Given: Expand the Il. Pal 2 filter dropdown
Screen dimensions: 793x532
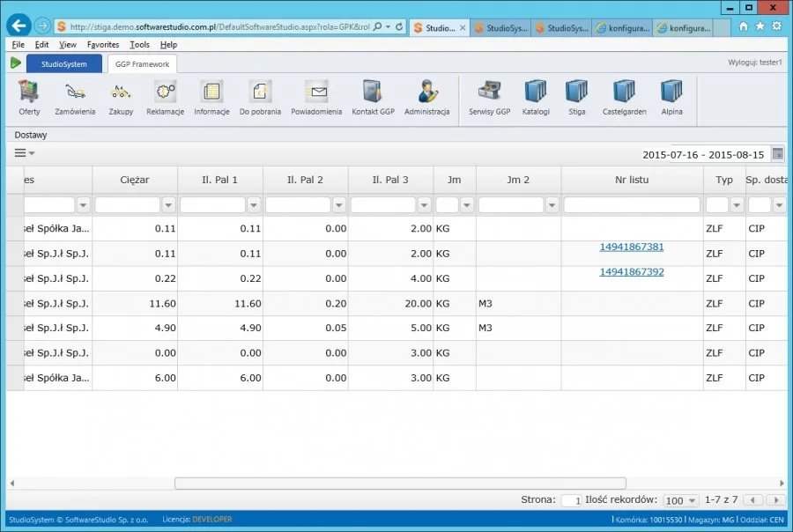Looking at the screenshot, I should (339, 205).
